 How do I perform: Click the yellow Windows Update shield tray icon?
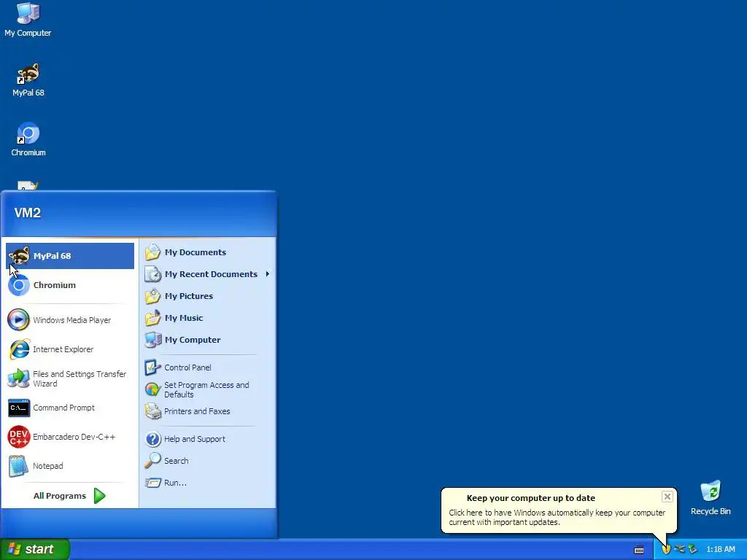(666, 549)
